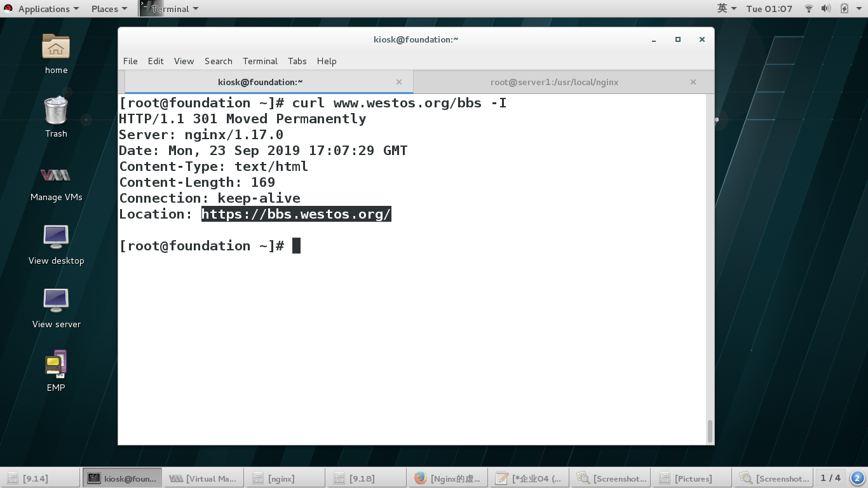Click Content-Length: 169 line

197,182
